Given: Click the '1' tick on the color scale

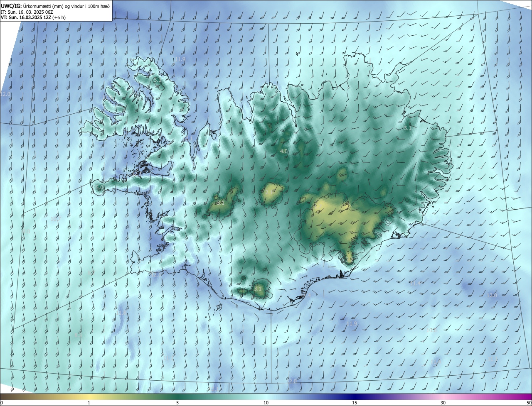Looking at the screenshot, I should (x=89, y=403).
